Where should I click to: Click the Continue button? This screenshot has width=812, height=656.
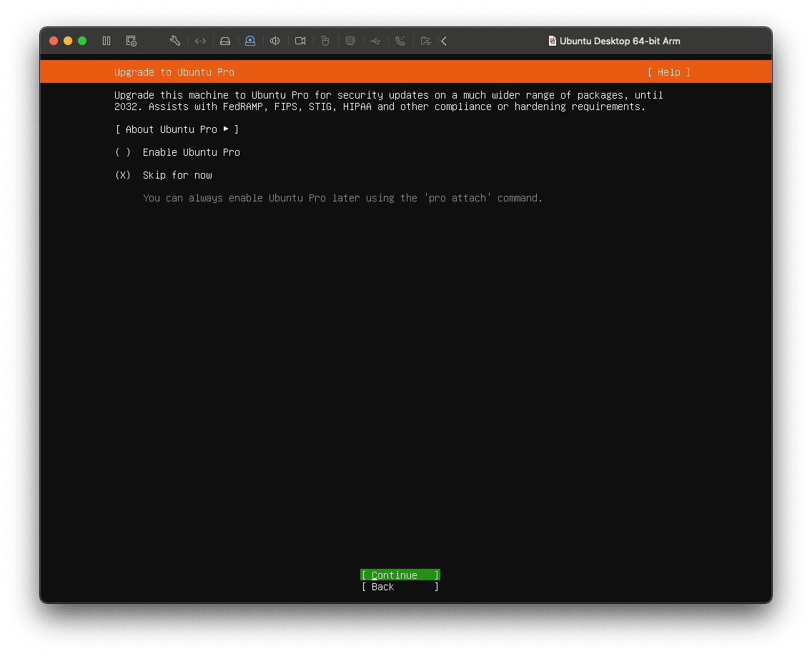[400, 575]
